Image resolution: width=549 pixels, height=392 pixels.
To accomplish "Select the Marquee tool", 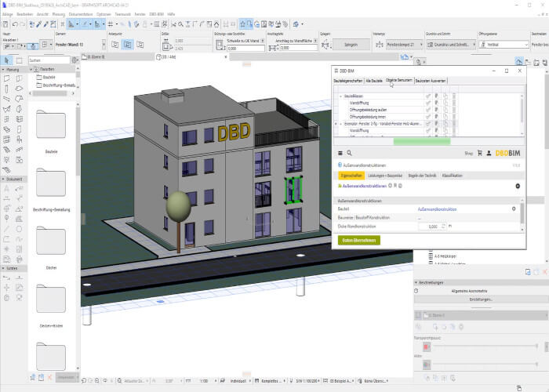I will click(x=20, y=60).
